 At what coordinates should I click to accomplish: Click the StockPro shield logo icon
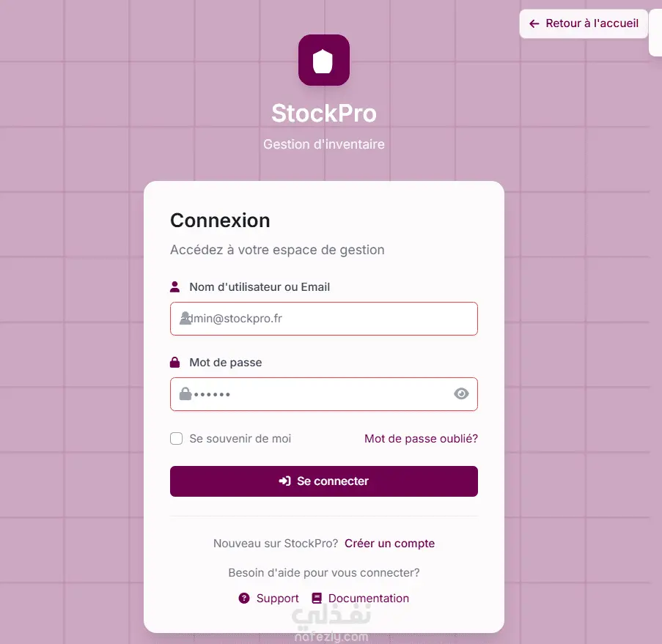(x=323, y=61)
